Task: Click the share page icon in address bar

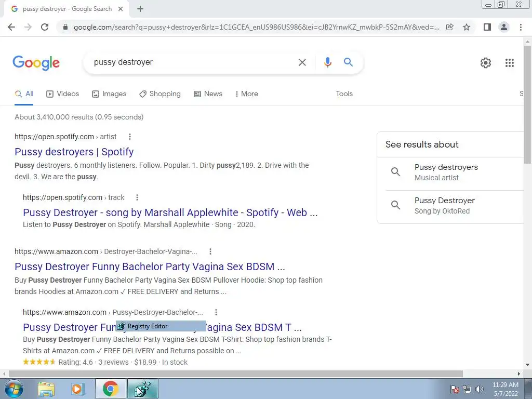Action: [x=450, y=27]
